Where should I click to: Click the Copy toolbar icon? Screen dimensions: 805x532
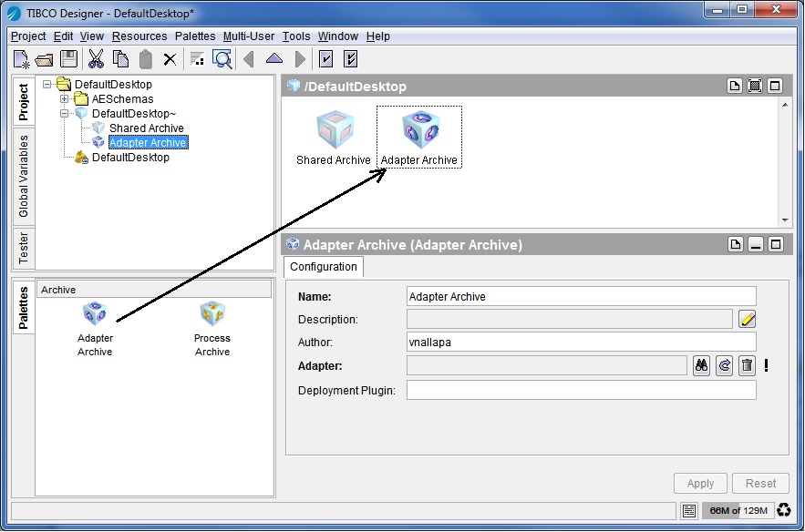pyautogui.click(x=120, y=59)
